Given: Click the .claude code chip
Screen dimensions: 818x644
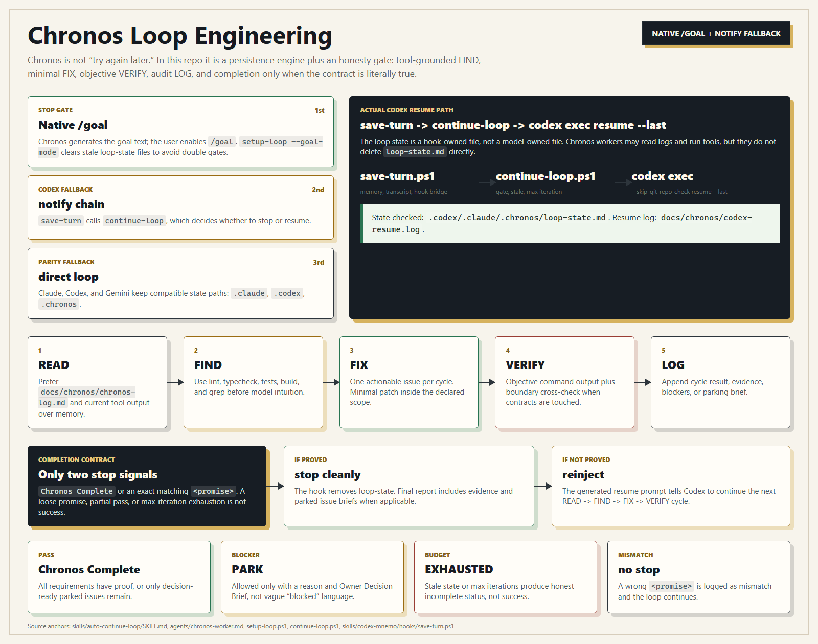Looking at the screenshot, I should click(249, 293).
